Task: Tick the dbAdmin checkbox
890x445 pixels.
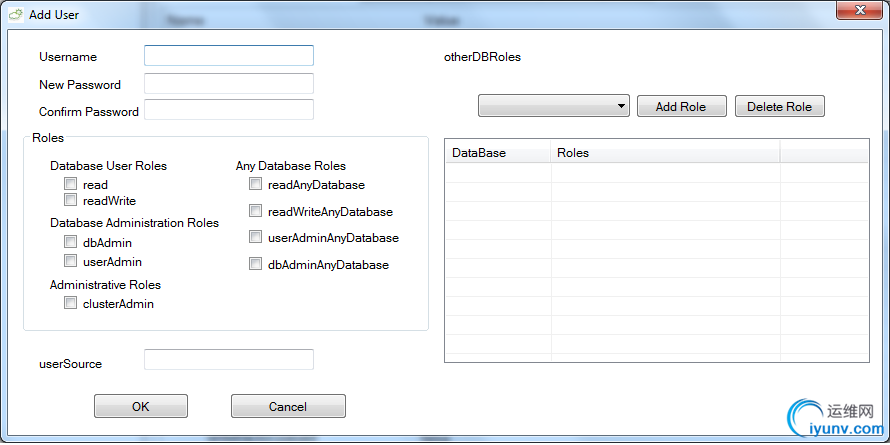Action: [x=70, y=242]
